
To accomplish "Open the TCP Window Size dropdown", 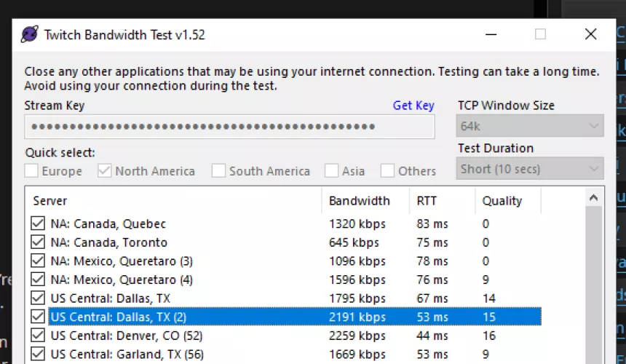I will [x=530, y=126].
